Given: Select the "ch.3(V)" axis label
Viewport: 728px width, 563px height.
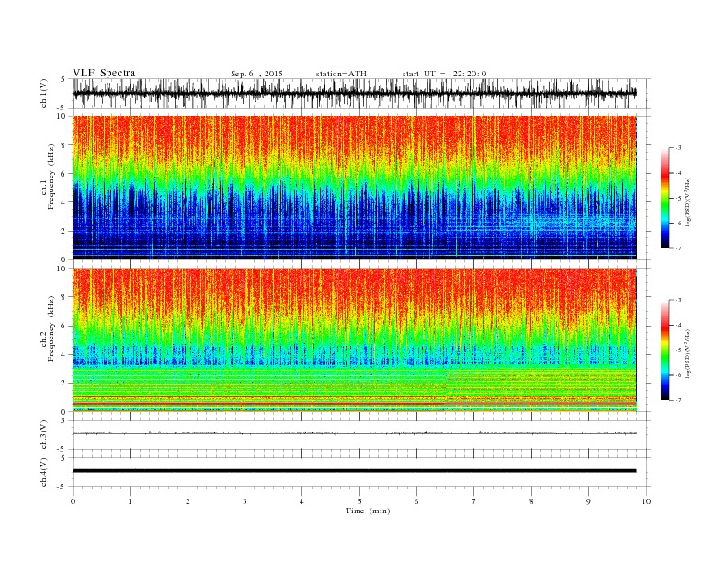Looking at the screenshot, I should pyautogui.click(x=44, y=435).
